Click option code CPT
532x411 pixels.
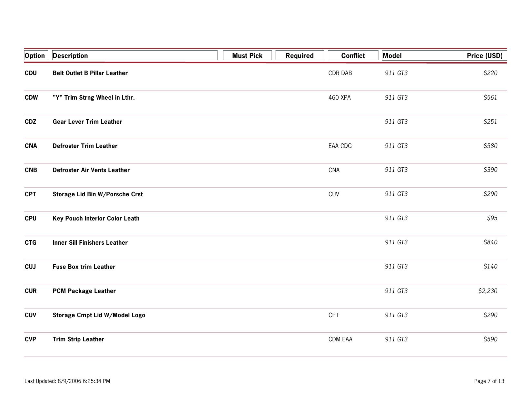[x=30, y=194]
